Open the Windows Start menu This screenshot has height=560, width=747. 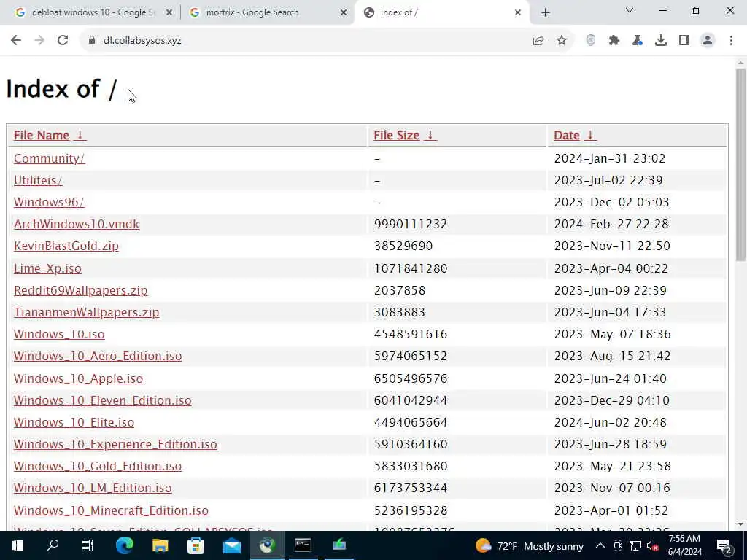coord(18,545)
